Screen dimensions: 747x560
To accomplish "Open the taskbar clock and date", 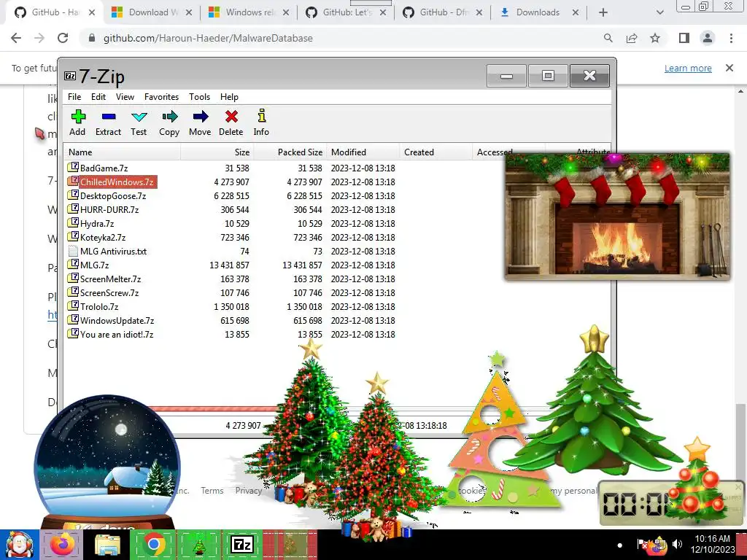I will [x=713, y=544].
